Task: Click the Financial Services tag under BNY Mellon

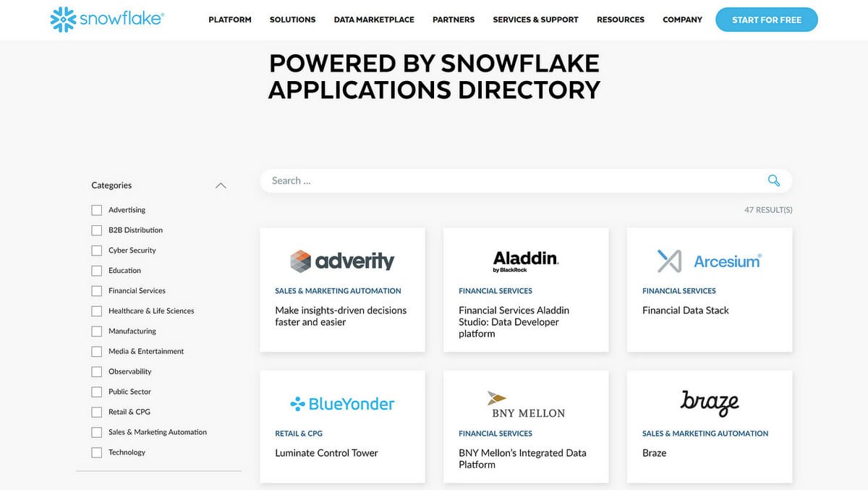Action: [x=495, y=434]
